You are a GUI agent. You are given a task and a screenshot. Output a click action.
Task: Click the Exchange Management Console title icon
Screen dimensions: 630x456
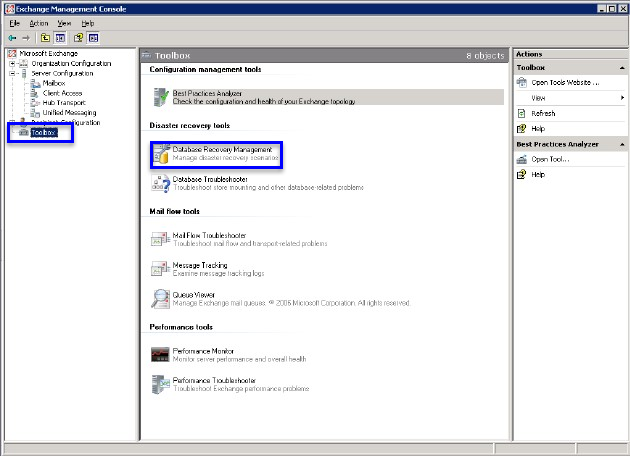point(10,9)
